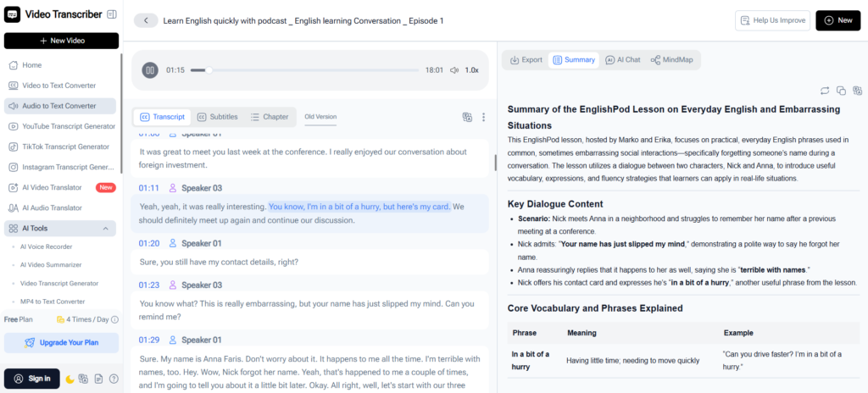Open the AI Chat tab
The width and height of the screenshot is (868, 393).
point(623,60)
